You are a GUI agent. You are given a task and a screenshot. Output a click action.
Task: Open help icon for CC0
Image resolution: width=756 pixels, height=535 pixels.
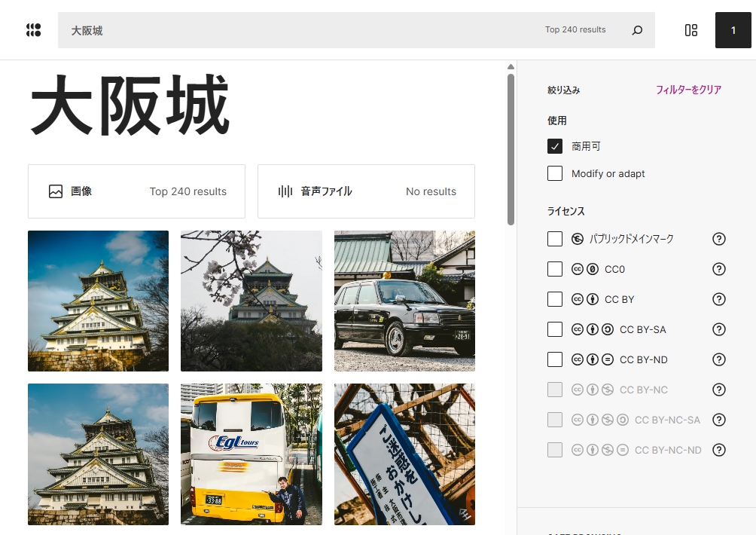tap(719, 269)
